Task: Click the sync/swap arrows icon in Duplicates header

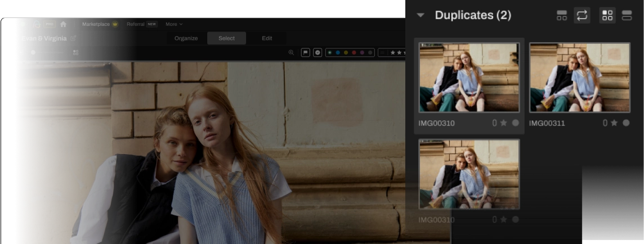Action: tap(582, 15)
